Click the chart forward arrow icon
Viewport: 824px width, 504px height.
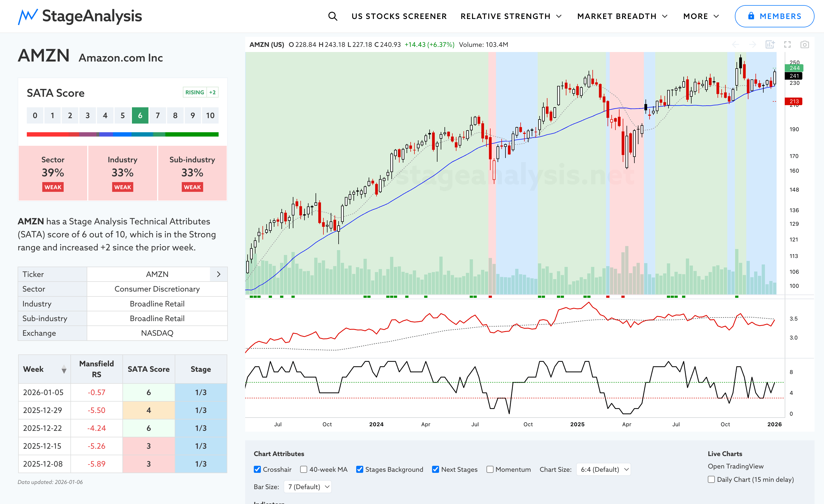pyautogui.click(x=752, y=44)
